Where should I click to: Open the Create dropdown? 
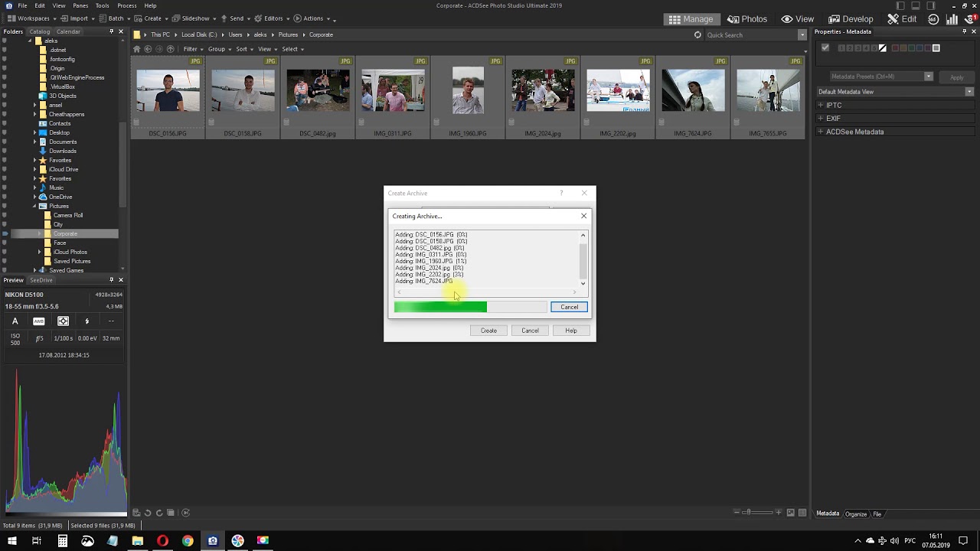tap(151, 18)
